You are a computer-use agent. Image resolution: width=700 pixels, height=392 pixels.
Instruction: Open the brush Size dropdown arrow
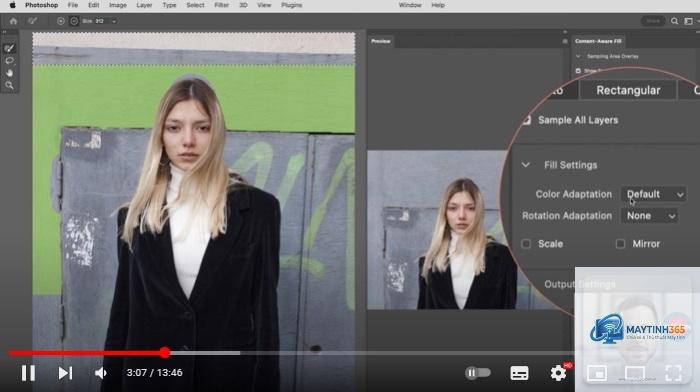(114, 21)
